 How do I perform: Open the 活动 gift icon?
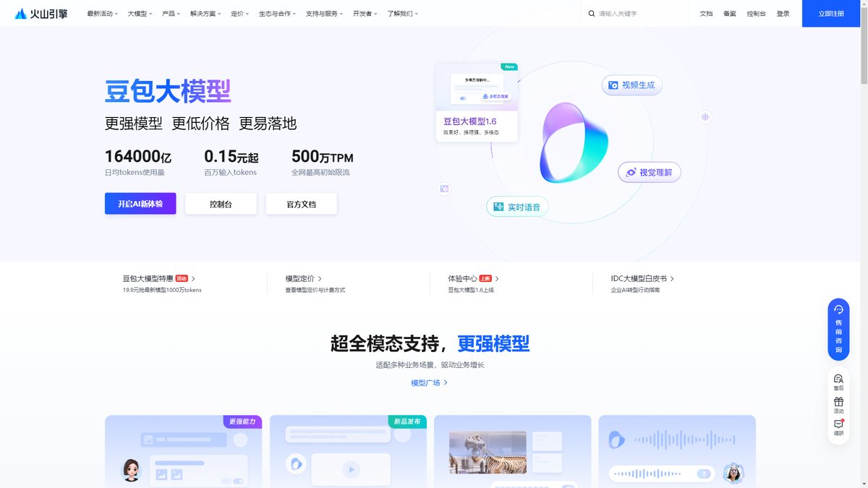838,405
